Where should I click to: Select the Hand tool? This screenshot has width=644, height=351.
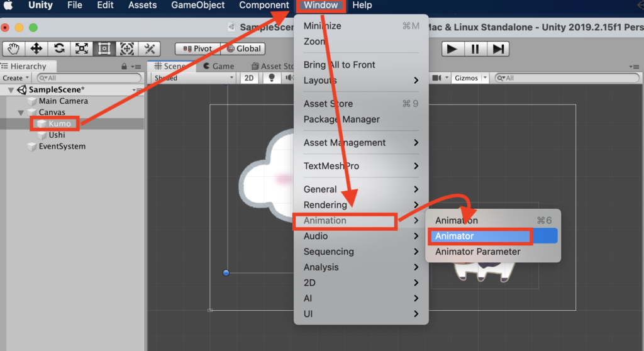click(13, 48)
